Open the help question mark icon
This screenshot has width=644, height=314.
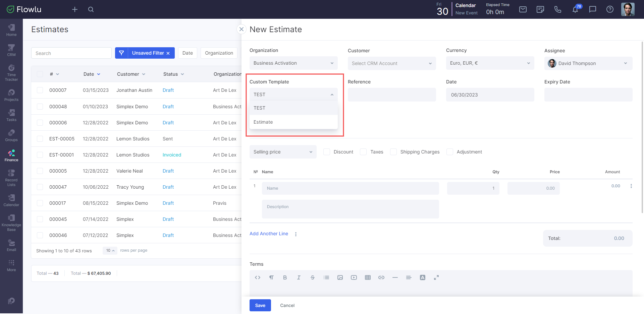point(610,9)
